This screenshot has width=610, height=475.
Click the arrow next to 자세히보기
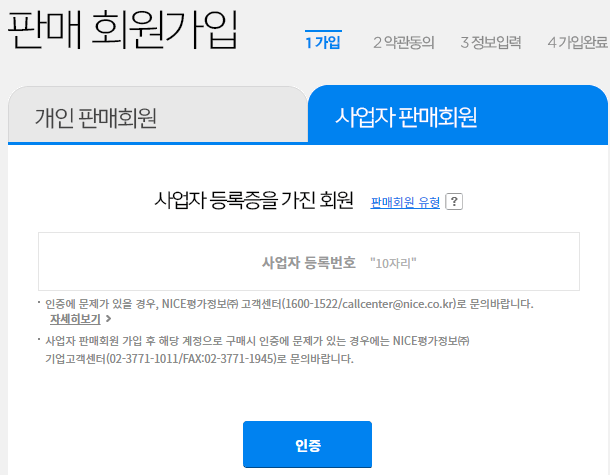109,319
